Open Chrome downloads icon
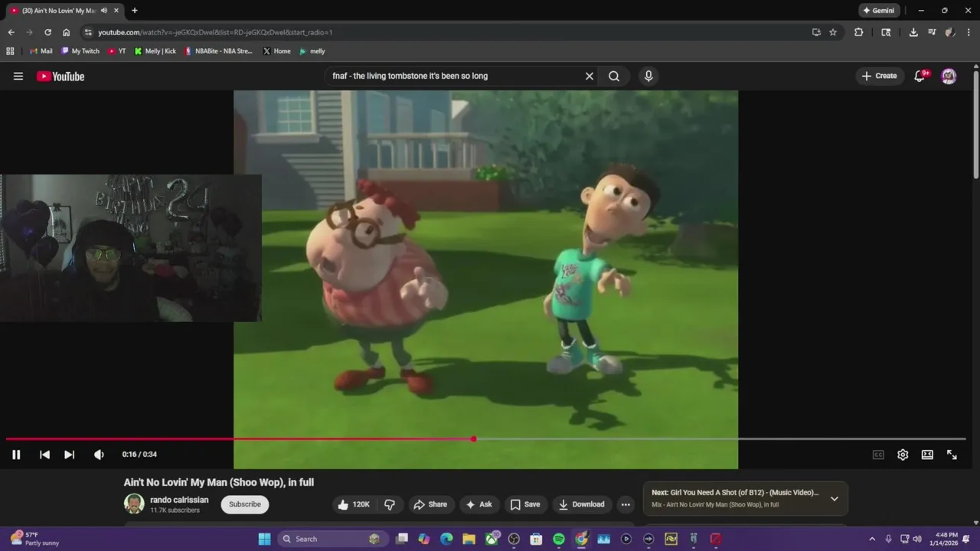 913,32
